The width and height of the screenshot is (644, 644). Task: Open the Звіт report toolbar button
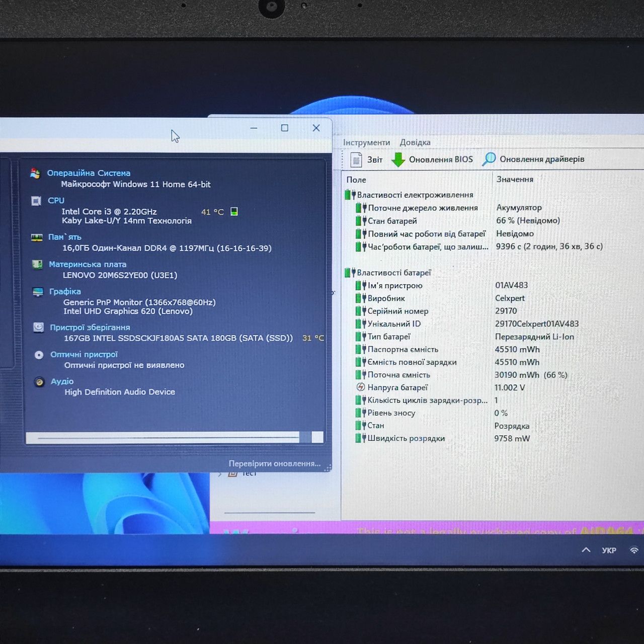pos(366,159)
